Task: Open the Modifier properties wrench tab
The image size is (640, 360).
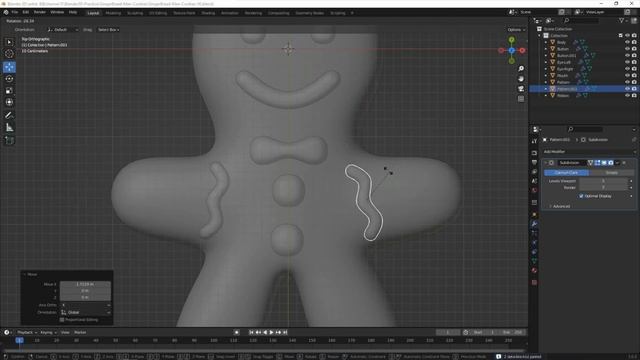Action: [x=534, y=224]
